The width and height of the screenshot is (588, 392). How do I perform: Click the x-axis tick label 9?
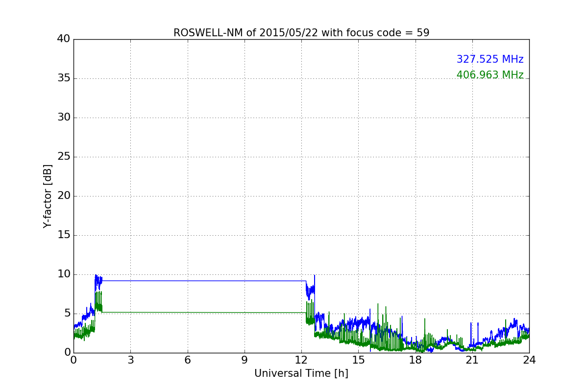click(x=245, y=360)
